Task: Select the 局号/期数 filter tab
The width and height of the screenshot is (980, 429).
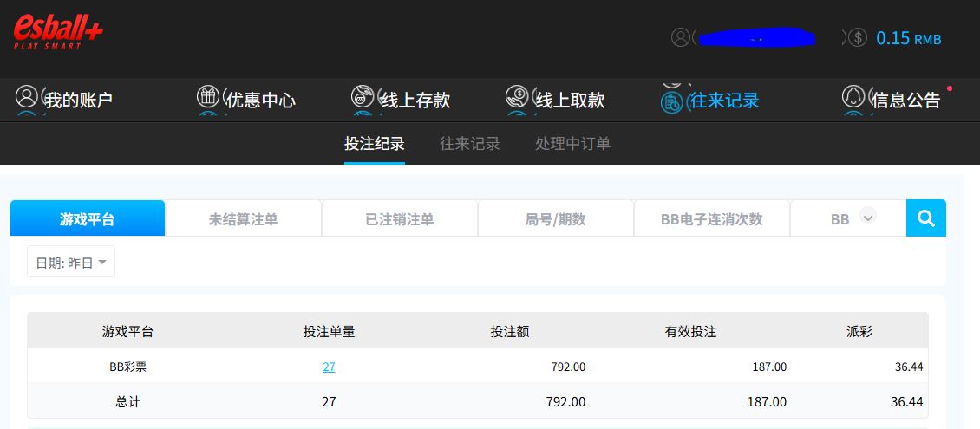Action: click(555, 218)
